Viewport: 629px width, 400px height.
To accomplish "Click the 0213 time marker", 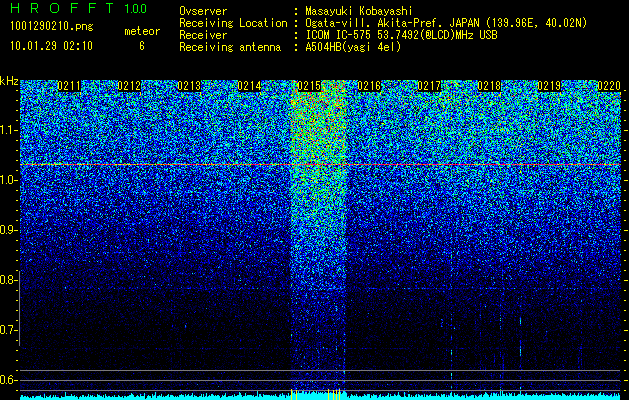I will pyautogui.click(x=189, y=86).
